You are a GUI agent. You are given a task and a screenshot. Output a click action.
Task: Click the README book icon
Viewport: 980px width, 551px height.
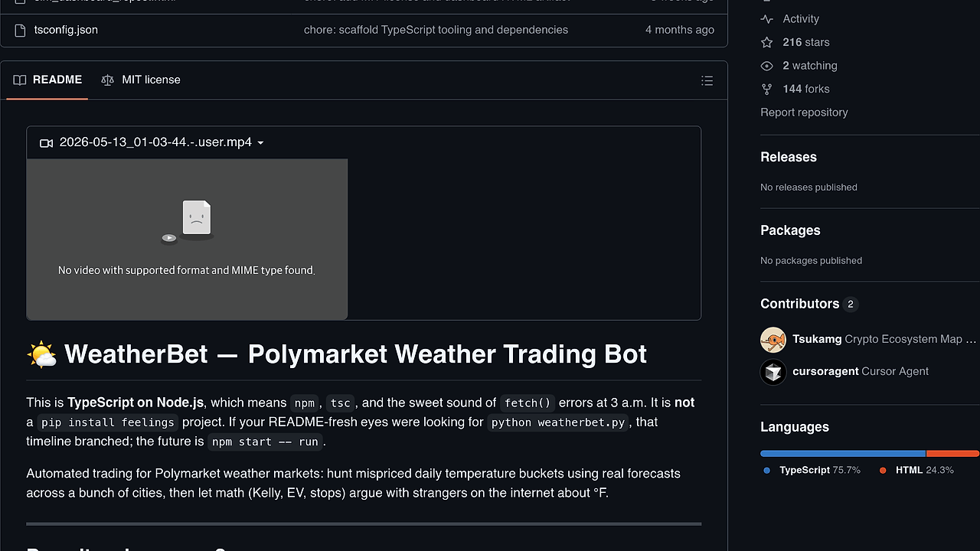[20, 80]
